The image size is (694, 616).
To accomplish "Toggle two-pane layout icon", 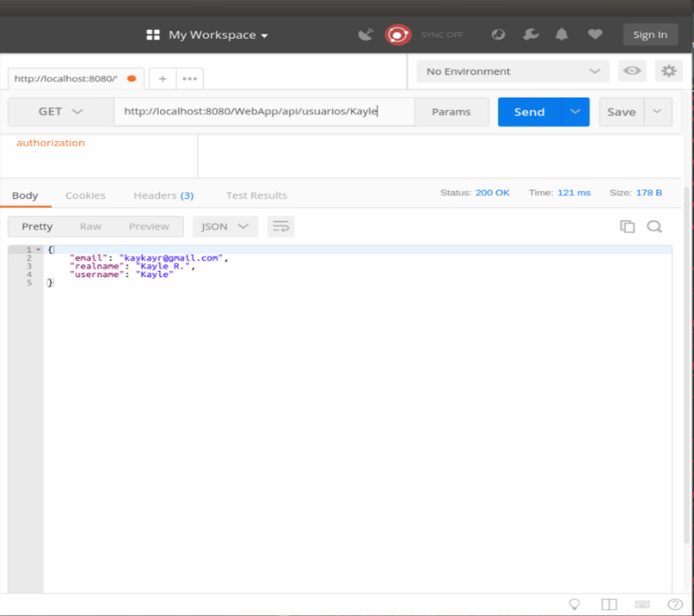I will click(609, 604).
